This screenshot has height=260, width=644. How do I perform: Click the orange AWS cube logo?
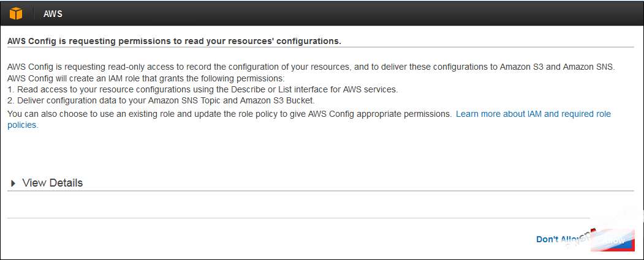16,13
